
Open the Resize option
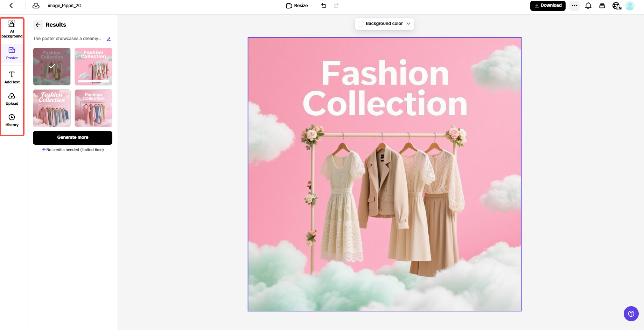click(x=297, y=6)
